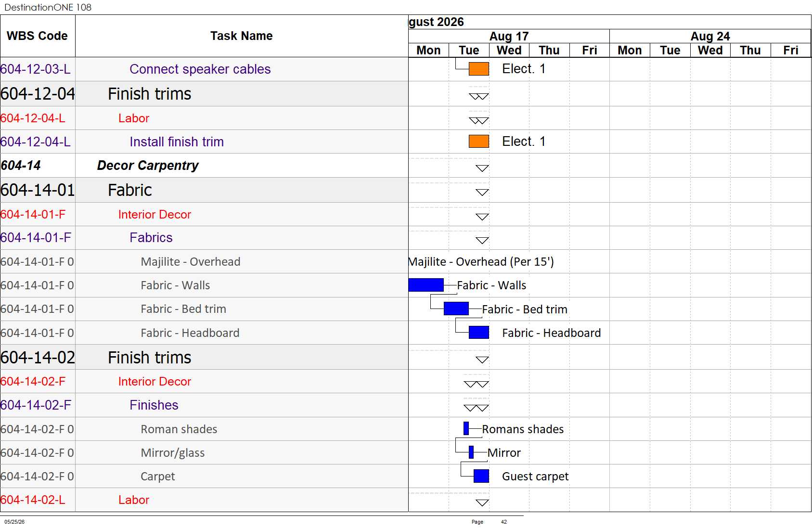Click summary triangle for 604-14-01 Fabric
The height and width of the screenshot is (528, 812).
482,192
